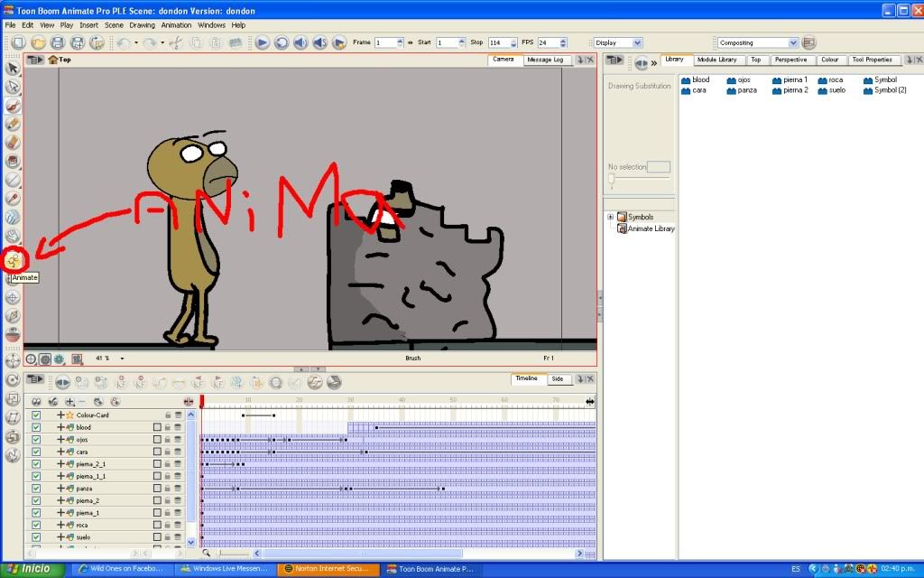The height and width of the screenshot is (578, 924).
Task: Select the Symbol (2) library item
Action: (885, 90)
